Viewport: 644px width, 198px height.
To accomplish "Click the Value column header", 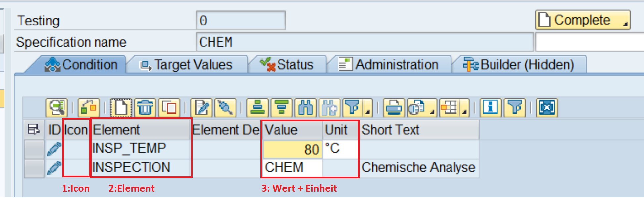I will click(292, 130).
